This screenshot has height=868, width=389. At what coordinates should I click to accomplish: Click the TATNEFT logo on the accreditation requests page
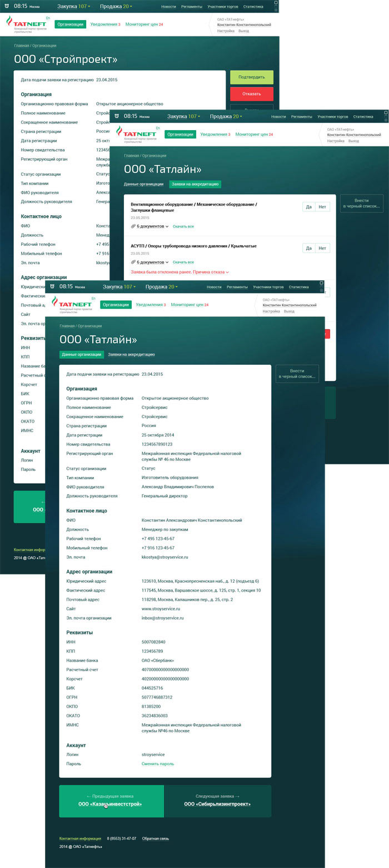click(x=137, y=133)
